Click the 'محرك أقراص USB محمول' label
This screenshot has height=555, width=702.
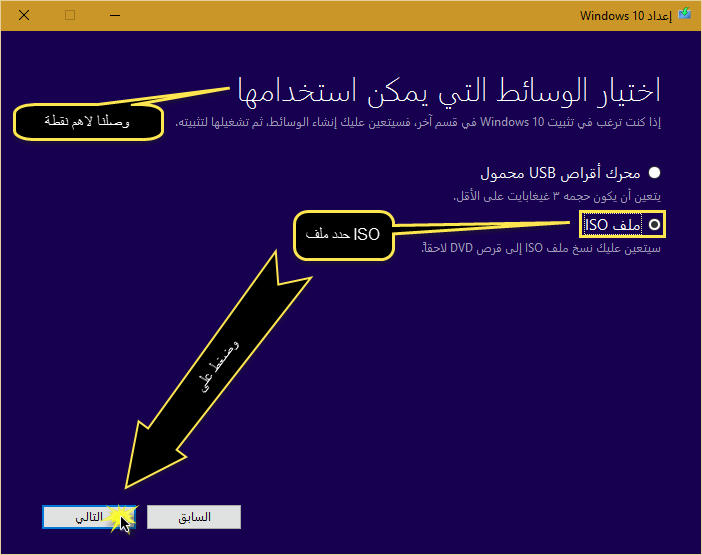point(561,173)
